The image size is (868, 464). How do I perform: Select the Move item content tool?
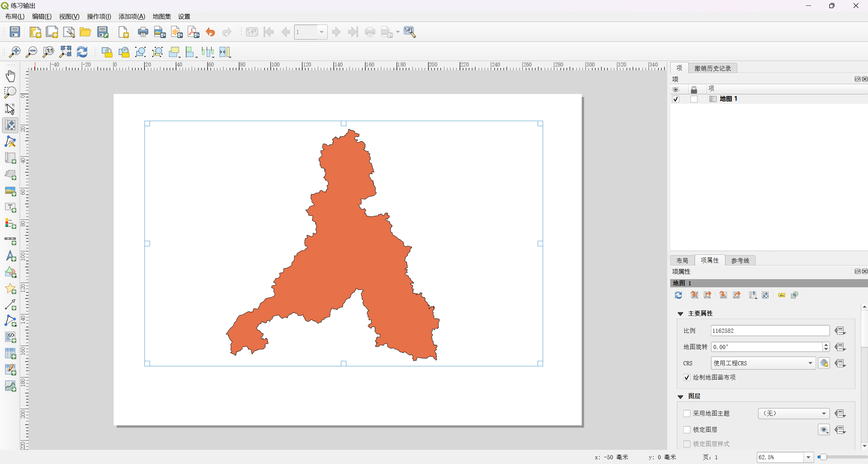[x=10, y=125]
